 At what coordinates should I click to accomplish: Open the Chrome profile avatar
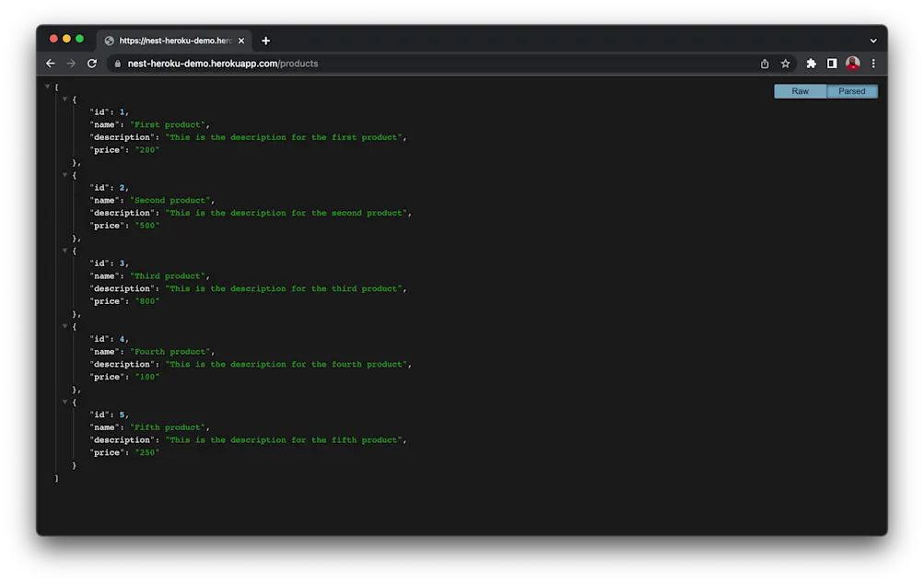[852, 64]
